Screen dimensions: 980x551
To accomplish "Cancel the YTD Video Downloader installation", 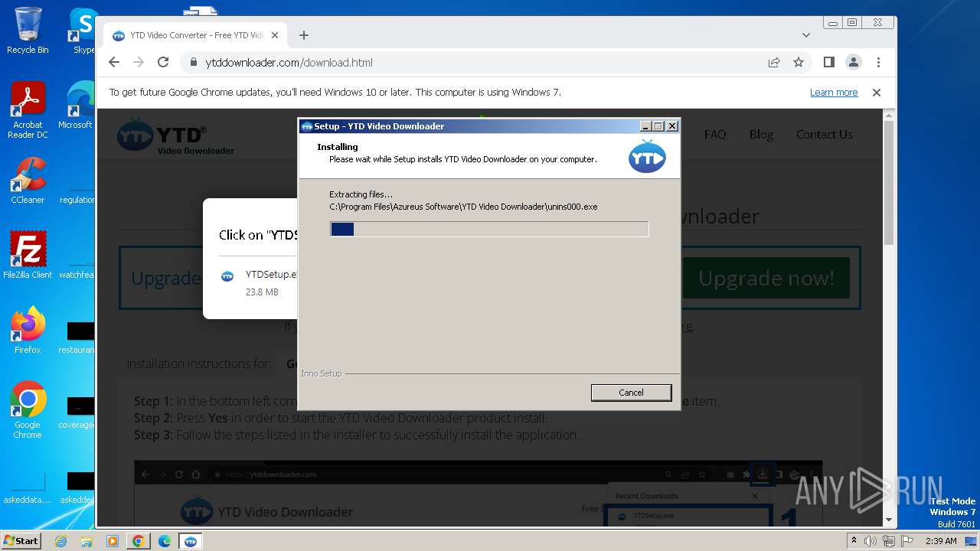I will click(x=631, y=392).
